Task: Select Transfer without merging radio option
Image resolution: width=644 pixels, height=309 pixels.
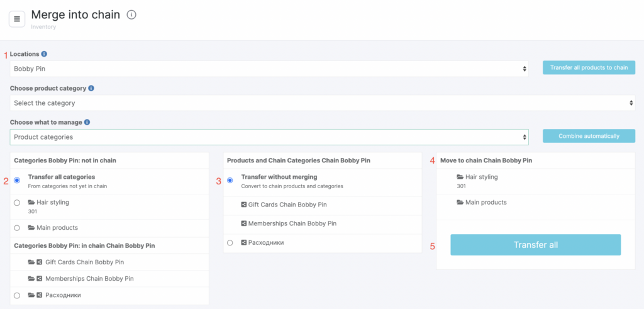Action: (x=230, y=181)
